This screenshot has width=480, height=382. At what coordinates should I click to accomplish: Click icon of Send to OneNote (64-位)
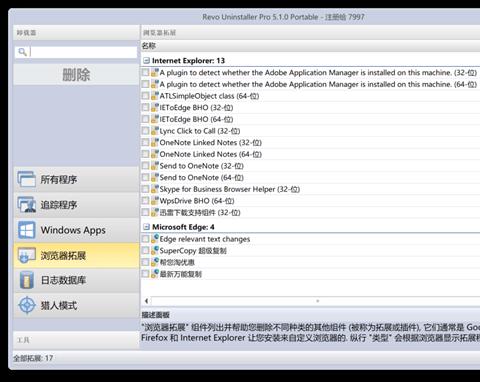tap(155, 178)
